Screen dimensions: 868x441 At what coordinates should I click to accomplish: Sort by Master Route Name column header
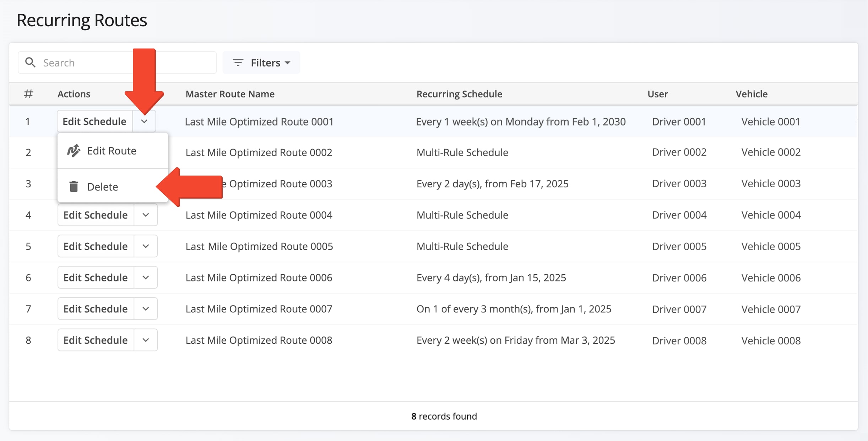coord(230,94)
